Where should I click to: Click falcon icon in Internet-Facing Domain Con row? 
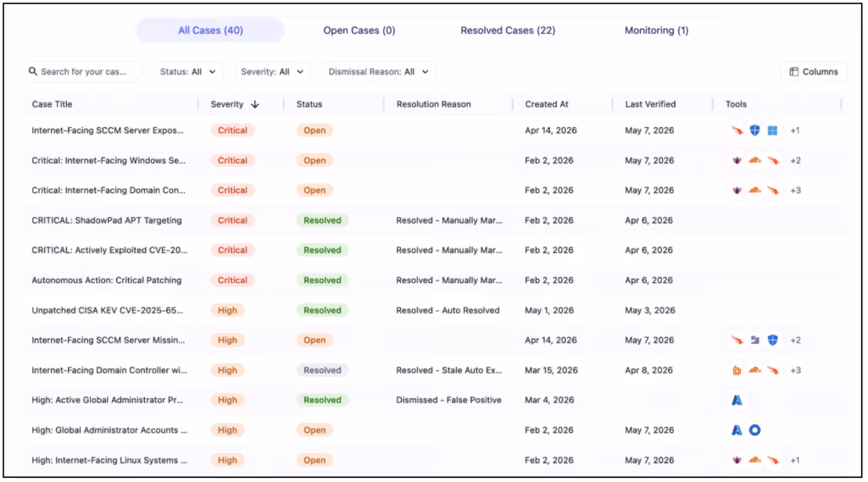click(x=773, y=191)
